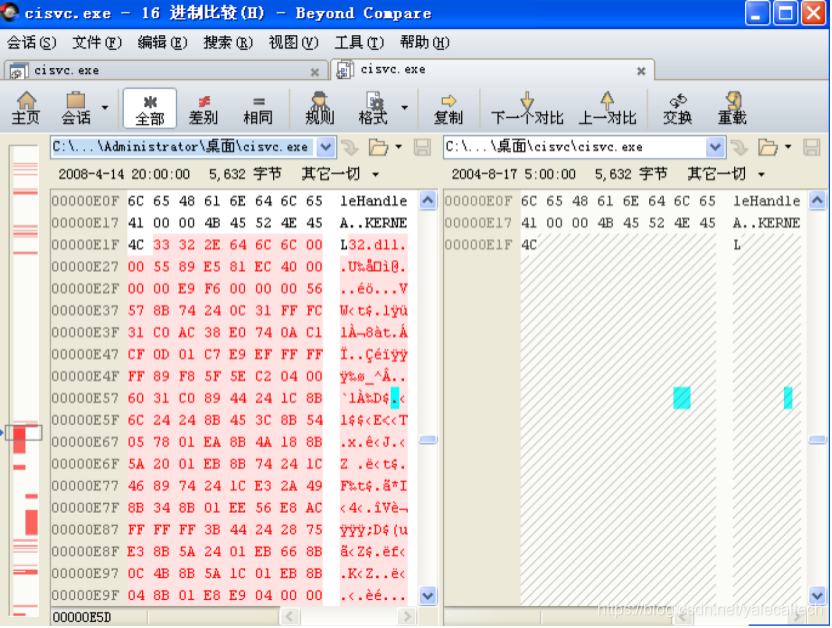Select left pane row at offset 00000E57
This screenshot has width=832, height=628.
pos(229,398)
